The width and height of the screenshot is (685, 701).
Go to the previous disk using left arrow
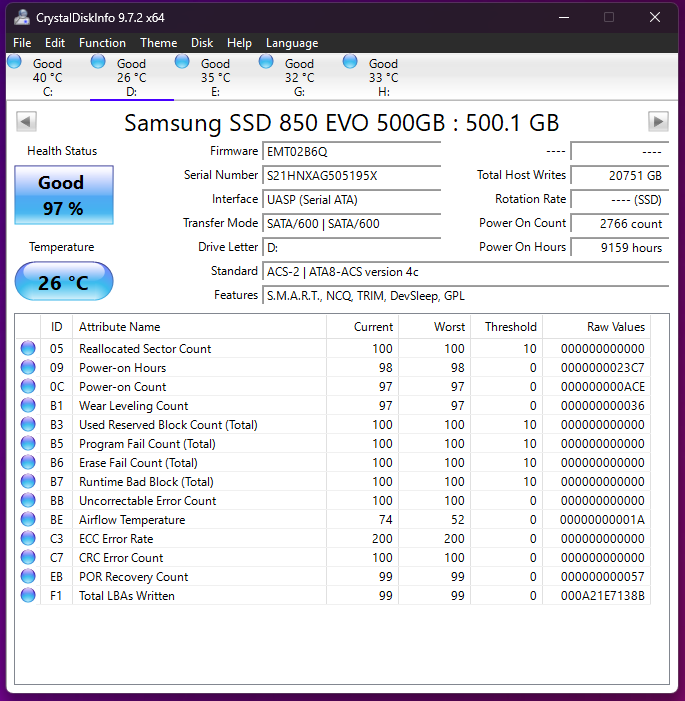(27, 121)
